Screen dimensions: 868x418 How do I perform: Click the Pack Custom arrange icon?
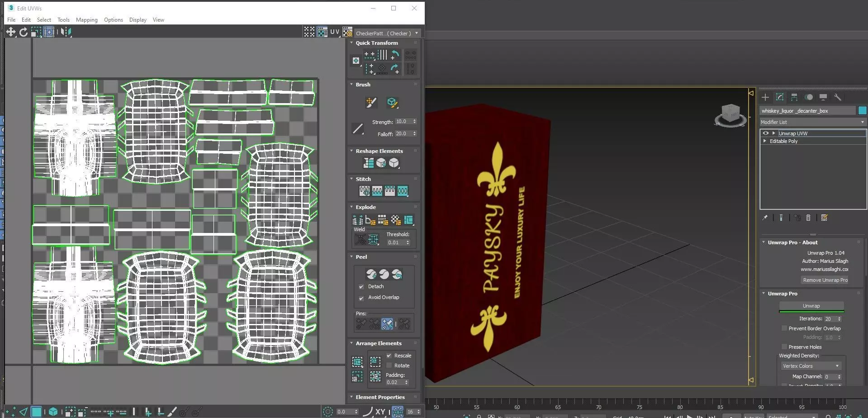357,362
